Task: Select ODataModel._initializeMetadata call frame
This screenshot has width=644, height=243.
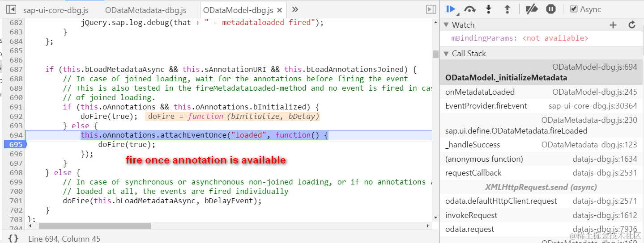Action: (x=541, y=72)
